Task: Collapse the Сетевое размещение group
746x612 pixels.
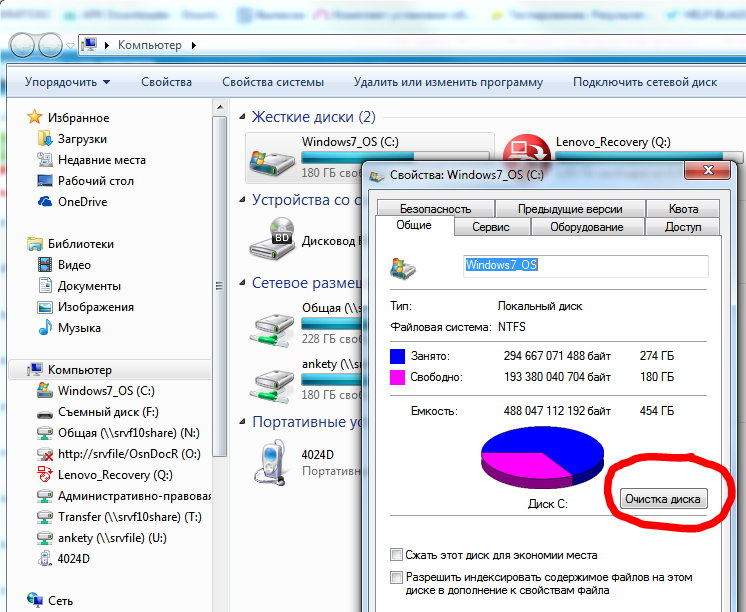Action: pyautogui.click(x=243, y=283)
